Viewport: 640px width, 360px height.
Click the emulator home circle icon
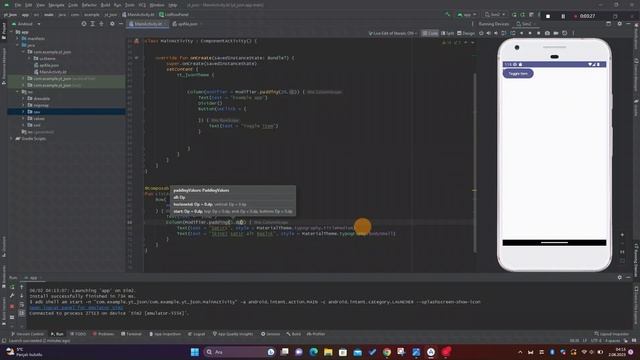pos(530,33)
